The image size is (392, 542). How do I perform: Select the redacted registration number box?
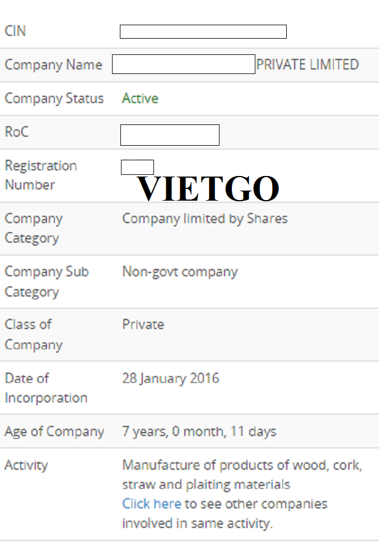(x=137, y=167)
